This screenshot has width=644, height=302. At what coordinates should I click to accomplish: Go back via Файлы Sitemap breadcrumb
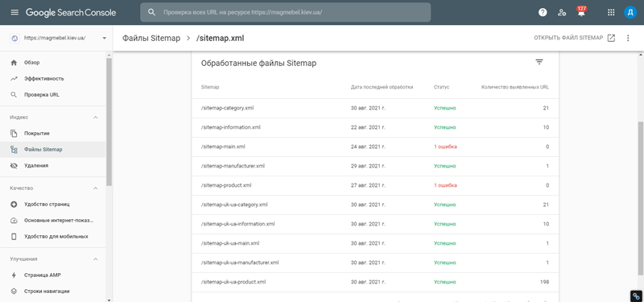coord(151,38)
